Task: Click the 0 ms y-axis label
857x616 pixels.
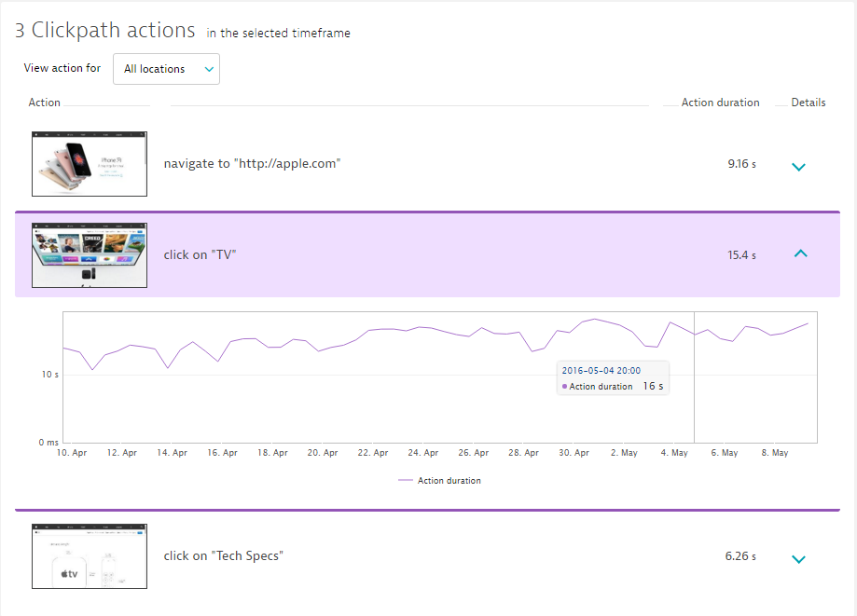Action: click(48, 443)
